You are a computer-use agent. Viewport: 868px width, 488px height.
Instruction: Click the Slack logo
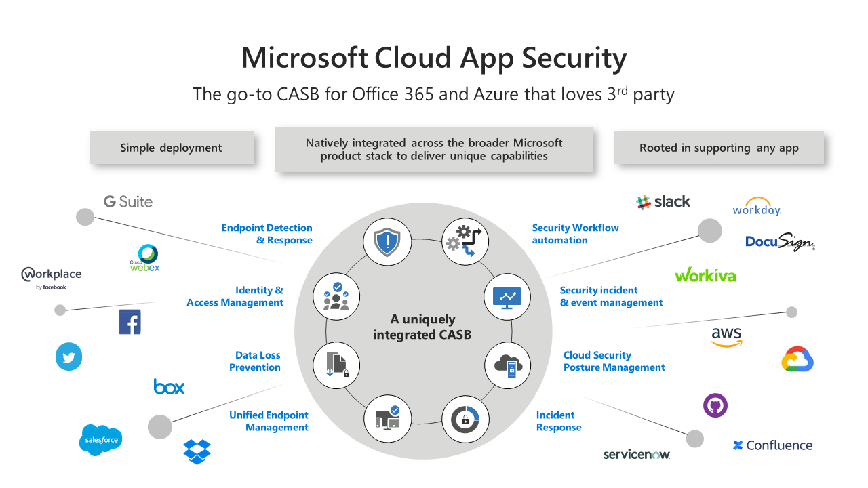[663, 201]
